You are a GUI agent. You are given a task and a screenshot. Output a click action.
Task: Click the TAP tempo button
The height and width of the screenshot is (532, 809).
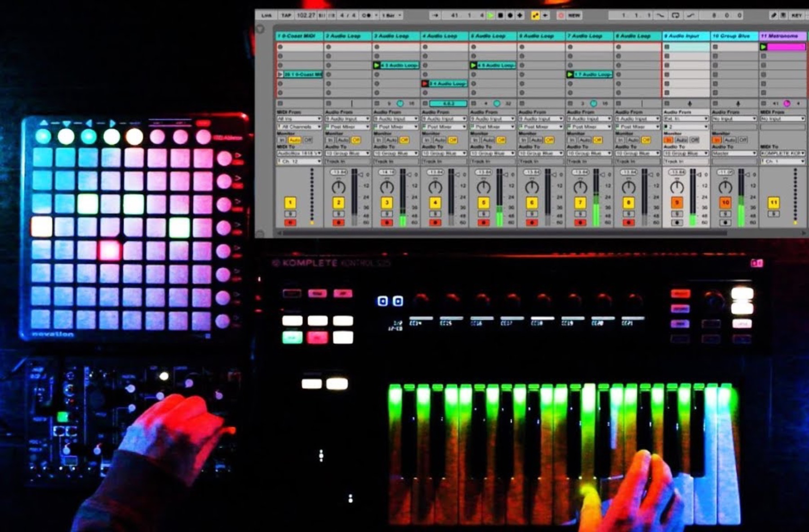(x=286, y=15)
